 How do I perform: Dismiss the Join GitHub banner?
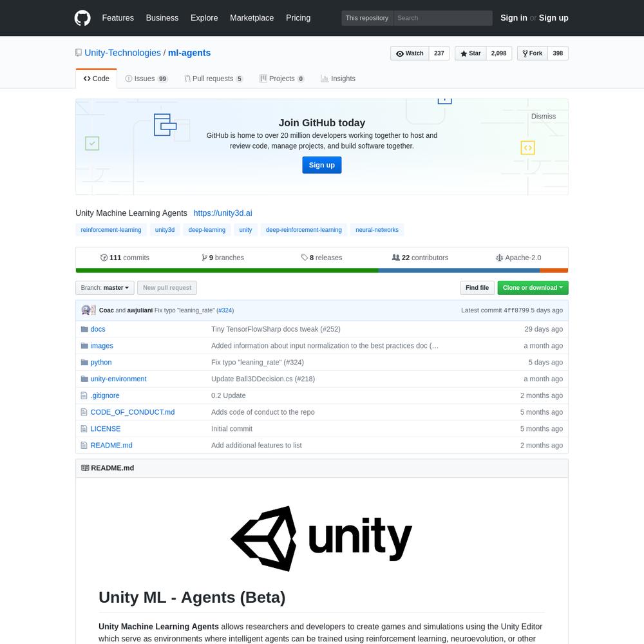coord(544,116)
